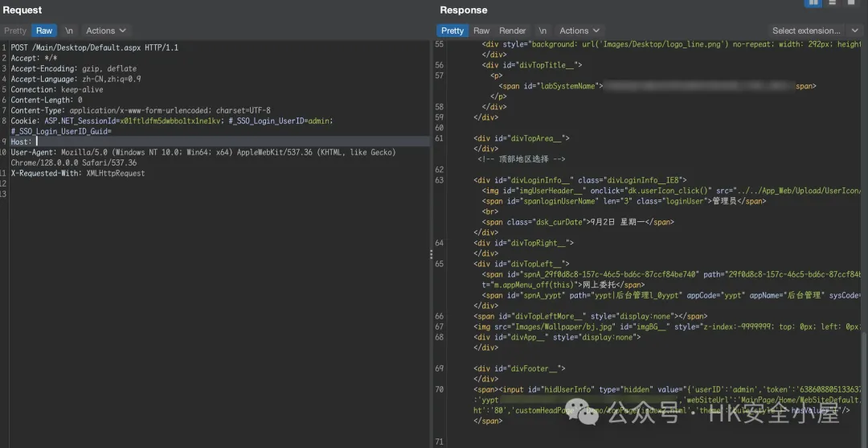
Task: Click the Content-Type header line
Action: pyautogui.click(x=141, y=110)
